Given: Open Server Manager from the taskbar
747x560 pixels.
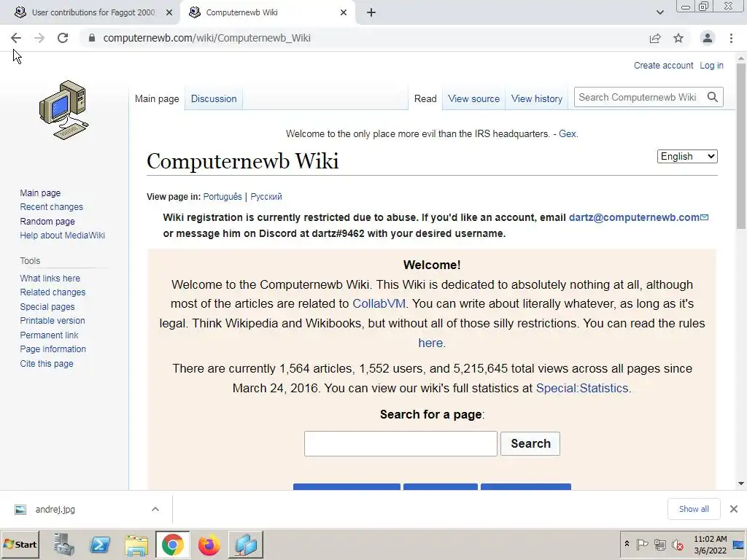Looking at the screenshot, I should [x=64, y=544].
